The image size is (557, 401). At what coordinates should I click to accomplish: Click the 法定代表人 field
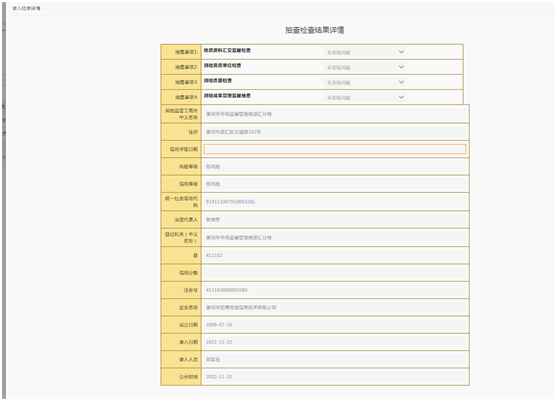pos(335,220)
